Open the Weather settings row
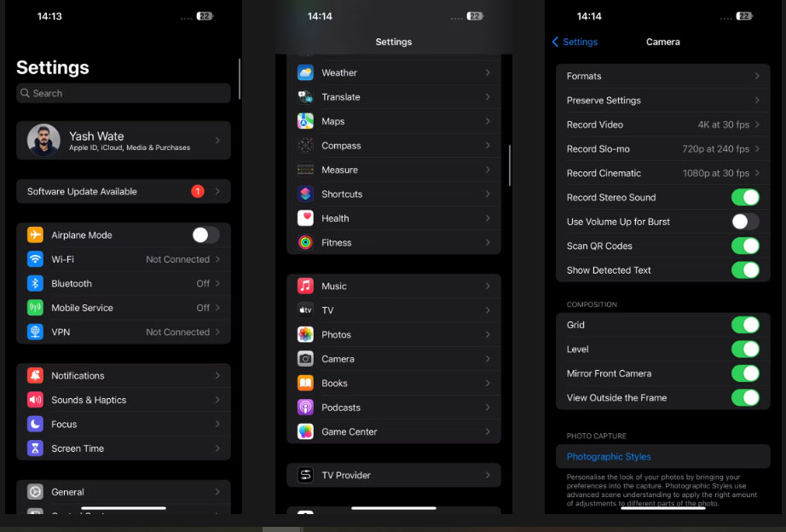 [394, 72]
